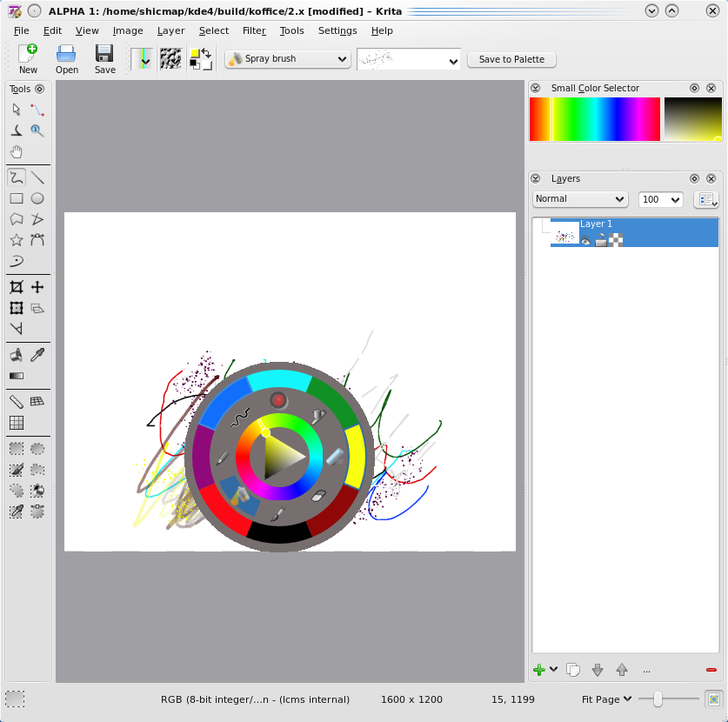Open the Settings menu

tap(337, 30)
